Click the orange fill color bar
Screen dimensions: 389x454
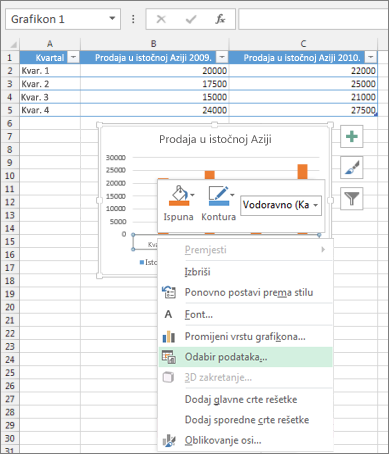click(x=179, y=203)
